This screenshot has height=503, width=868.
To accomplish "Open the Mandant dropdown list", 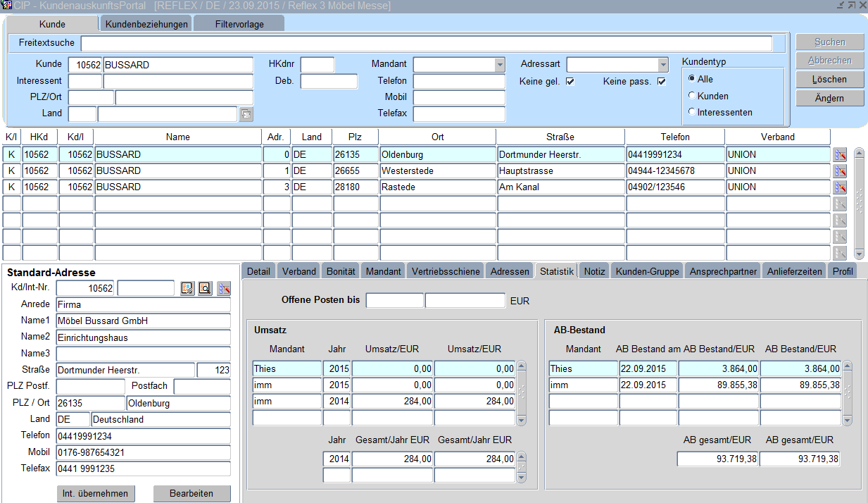I will (500, 65).
